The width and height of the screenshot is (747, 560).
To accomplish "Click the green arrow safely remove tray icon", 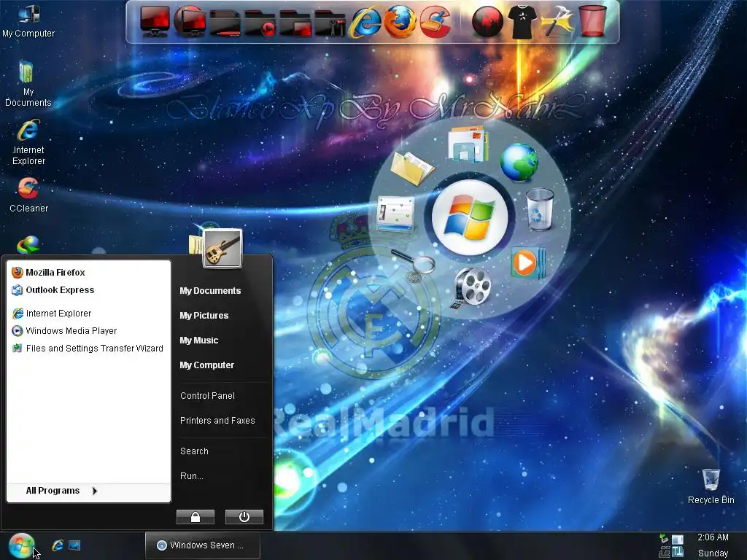I will click(664, 539).
